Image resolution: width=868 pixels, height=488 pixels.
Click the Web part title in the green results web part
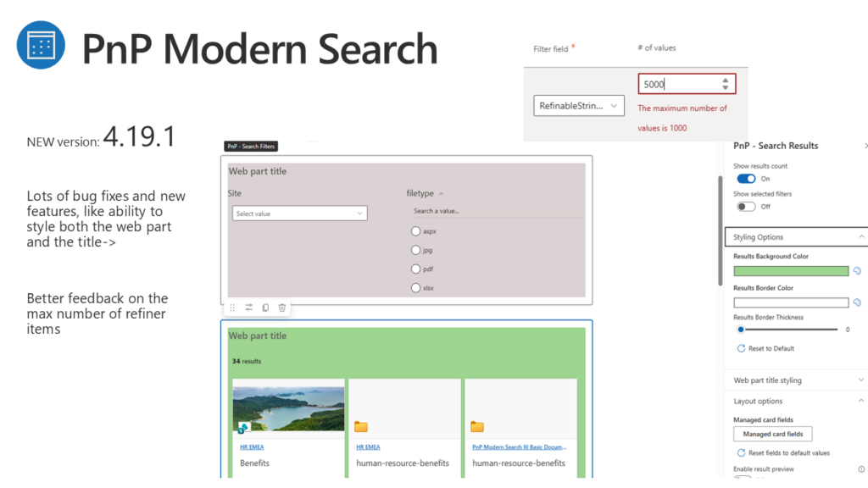point(258,335)
